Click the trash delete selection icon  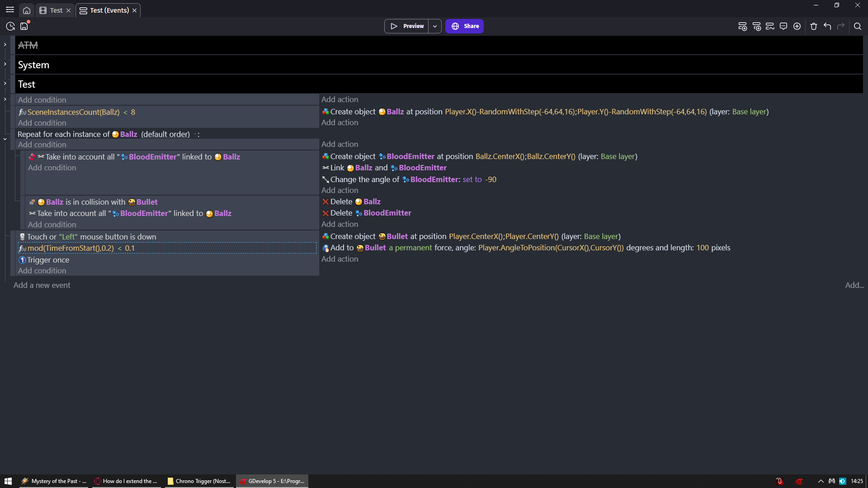point(814,26)
